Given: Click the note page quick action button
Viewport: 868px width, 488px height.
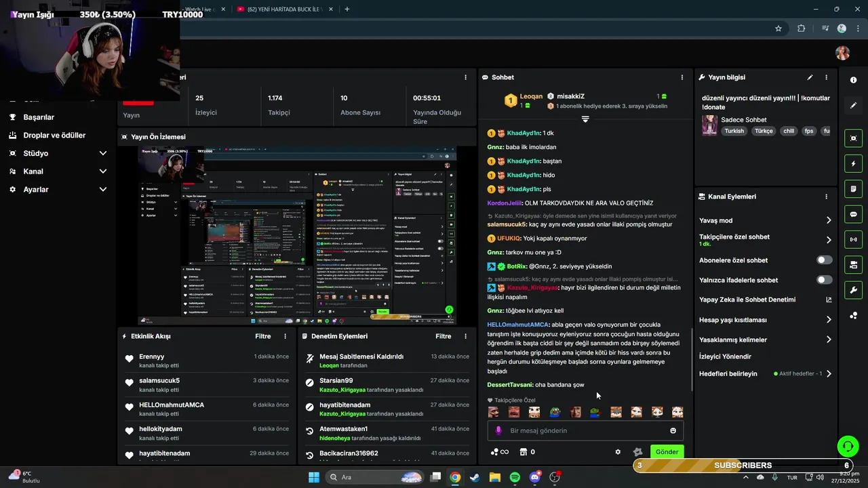Looking at the screenshot, I should coord(853,188).
